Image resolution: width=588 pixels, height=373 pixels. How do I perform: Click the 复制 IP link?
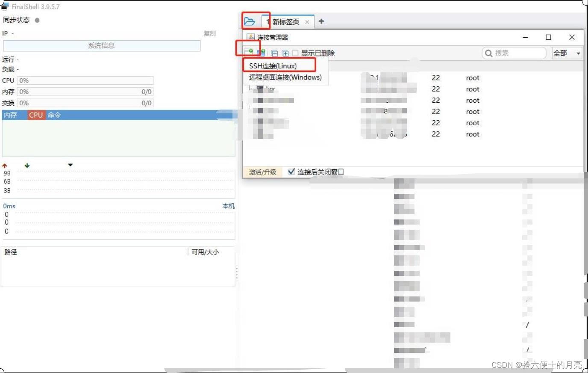pyautogui.click(x=209, y=33)
